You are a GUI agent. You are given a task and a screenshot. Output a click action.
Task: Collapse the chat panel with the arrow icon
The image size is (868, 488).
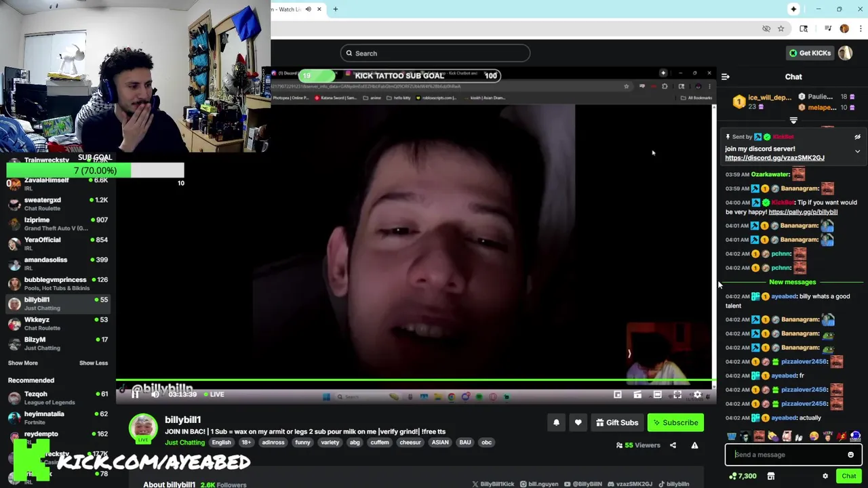click(x=725, y=77)
